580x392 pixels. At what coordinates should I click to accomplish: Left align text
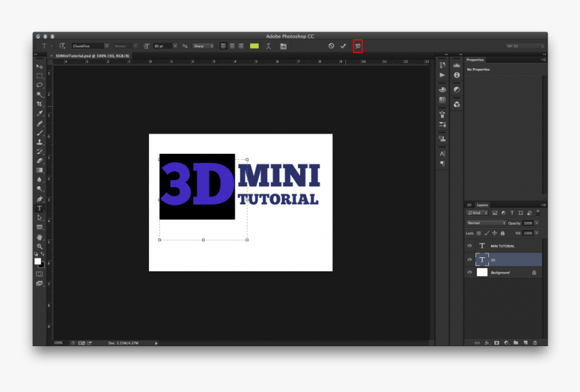223,46
